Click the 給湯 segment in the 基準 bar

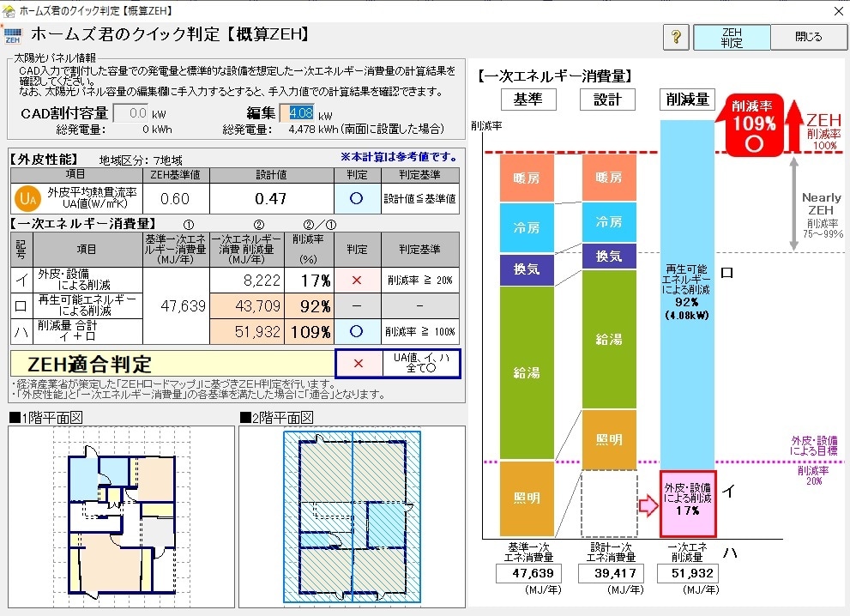[527, 372]
